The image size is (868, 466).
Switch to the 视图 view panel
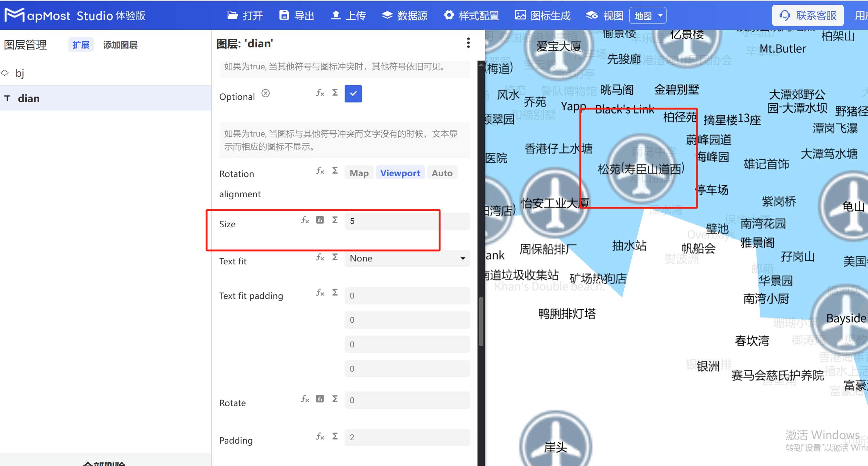603,15
